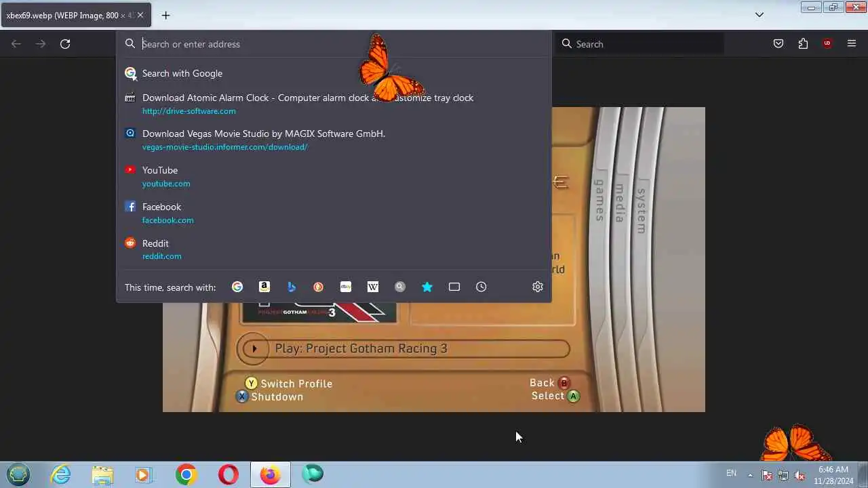
Task: Open the Pocket save icon
Action: coord(778,44)
